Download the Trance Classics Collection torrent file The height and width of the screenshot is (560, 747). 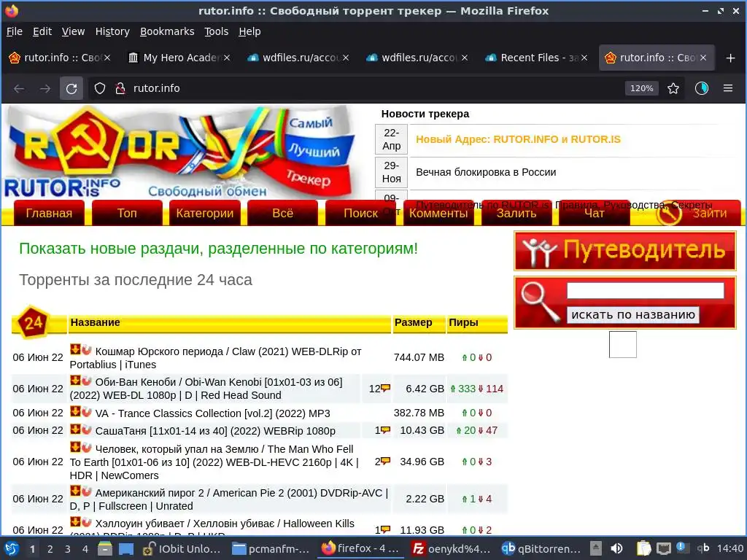[75, 411]
